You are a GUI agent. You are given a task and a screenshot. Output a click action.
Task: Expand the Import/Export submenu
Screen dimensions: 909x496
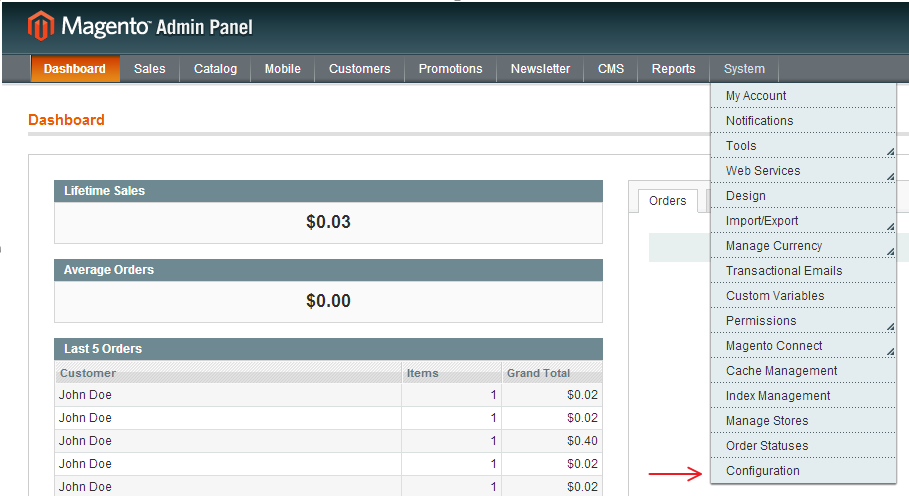(x=803, y=220)
